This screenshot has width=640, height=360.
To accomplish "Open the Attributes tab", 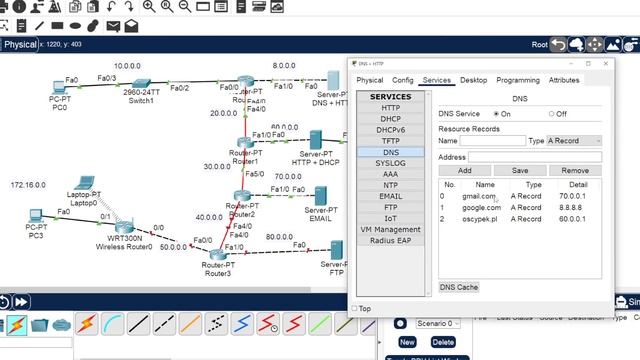I will pos(564,80).
